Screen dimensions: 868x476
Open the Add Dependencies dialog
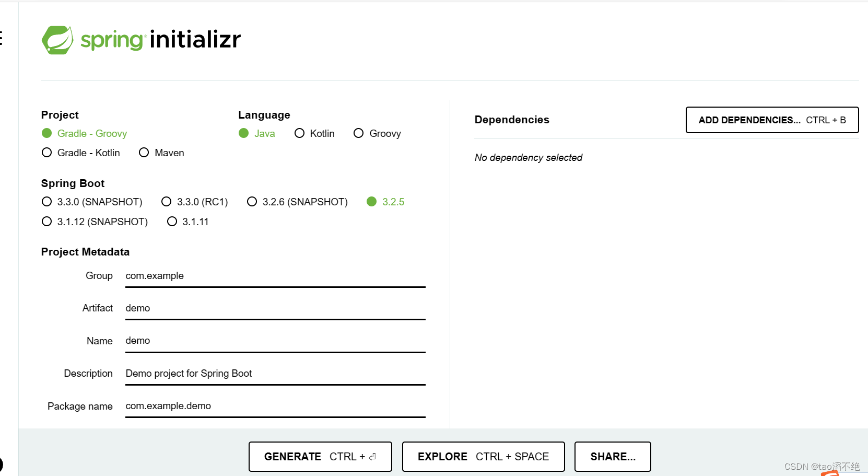[x=772, y=120]
